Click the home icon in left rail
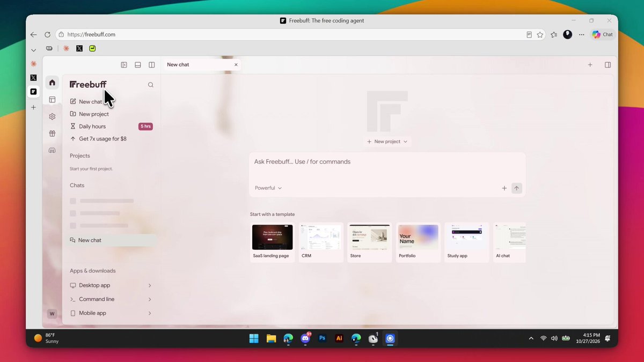This screenshot has width=644, height=362. 52,82
